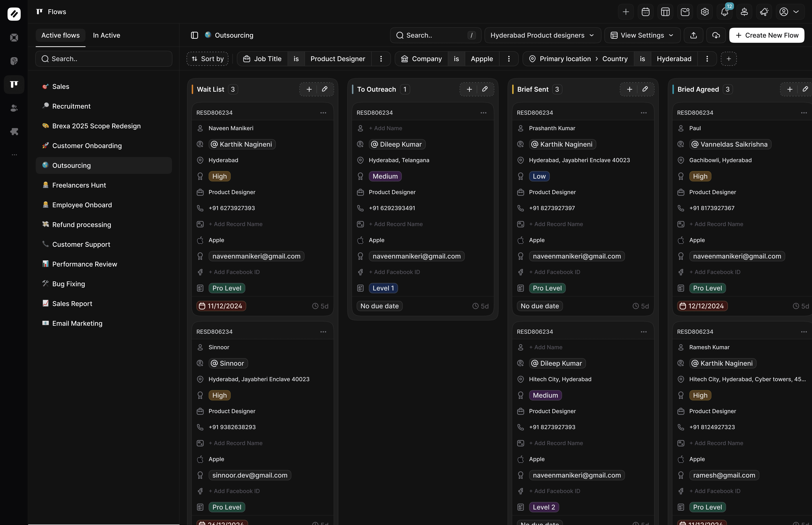Click due date 11/12/2024 on Naveen card
The height and width of the screenshot is (525, 812).
point(221,306)
